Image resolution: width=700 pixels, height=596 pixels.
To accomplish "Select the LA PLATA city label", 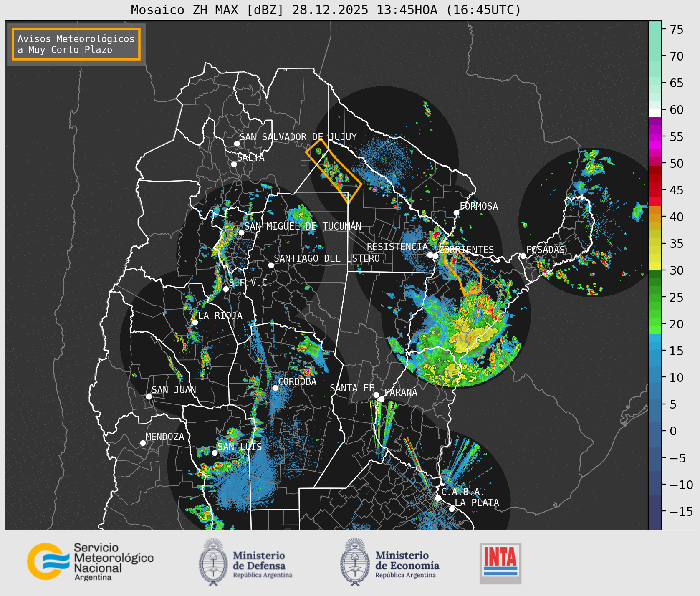I will coord(477,503).
